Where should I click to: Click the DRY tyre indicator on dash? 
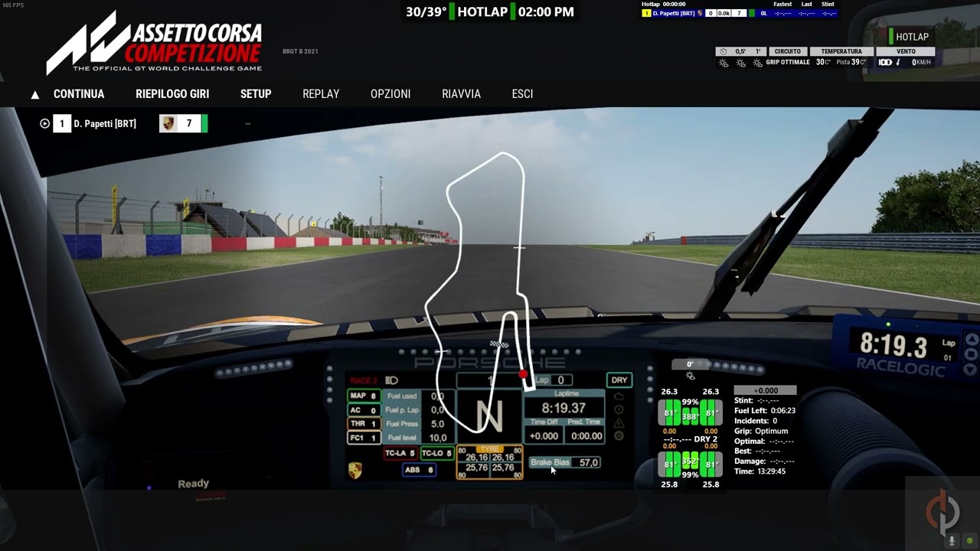619,380
